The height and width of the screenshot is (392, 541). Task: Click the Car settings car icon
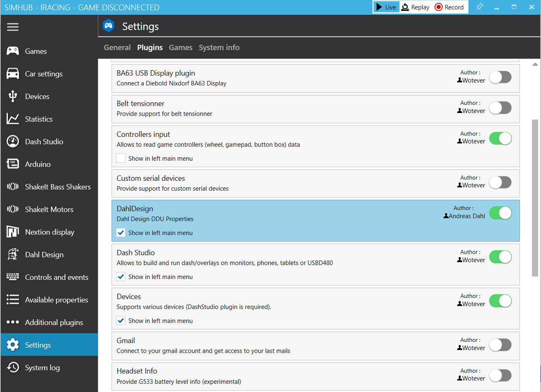pyautogui.click(x=13, y=74)
